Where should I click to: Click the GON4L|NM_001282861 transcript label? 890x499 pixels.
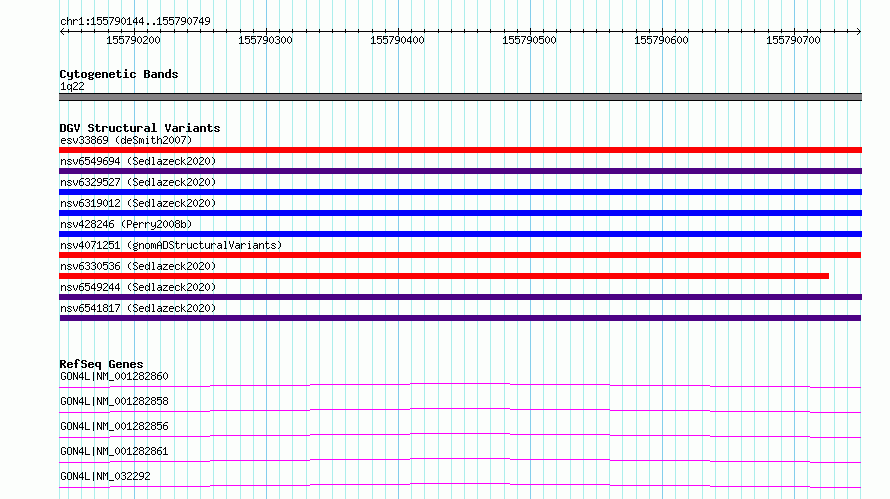point(114,451)
